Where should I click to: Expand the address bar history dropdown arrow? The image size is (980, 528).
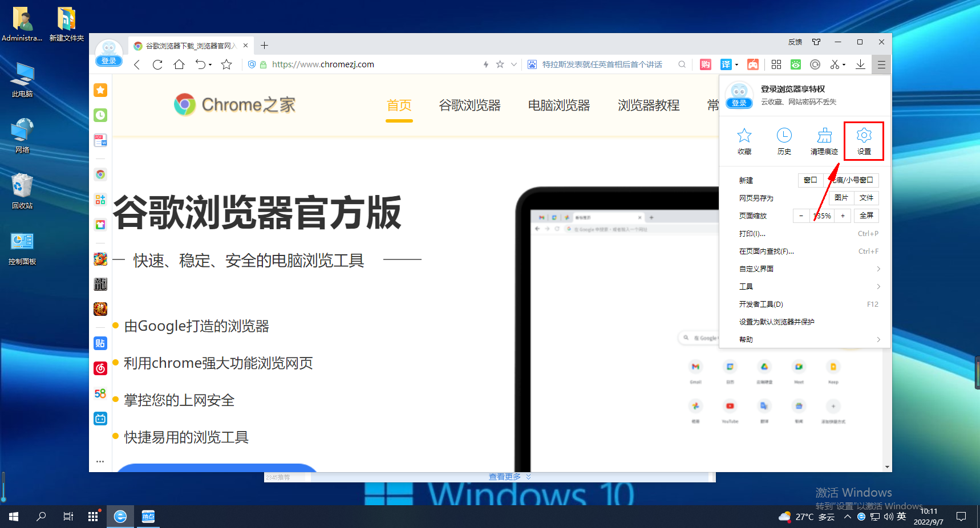pos(514,64)
